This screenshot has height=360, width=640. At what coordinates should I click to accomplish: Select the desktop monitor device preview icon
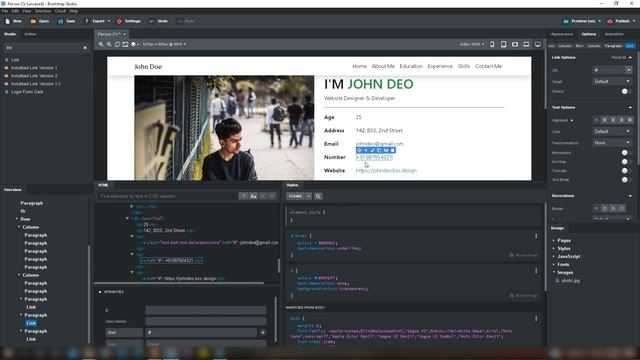538,44
